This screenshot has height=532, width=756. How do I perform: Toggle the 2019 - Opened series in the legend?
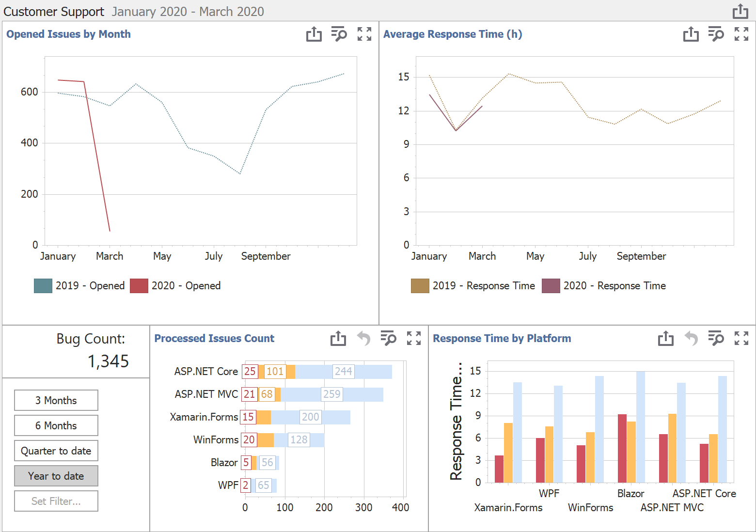79,285
